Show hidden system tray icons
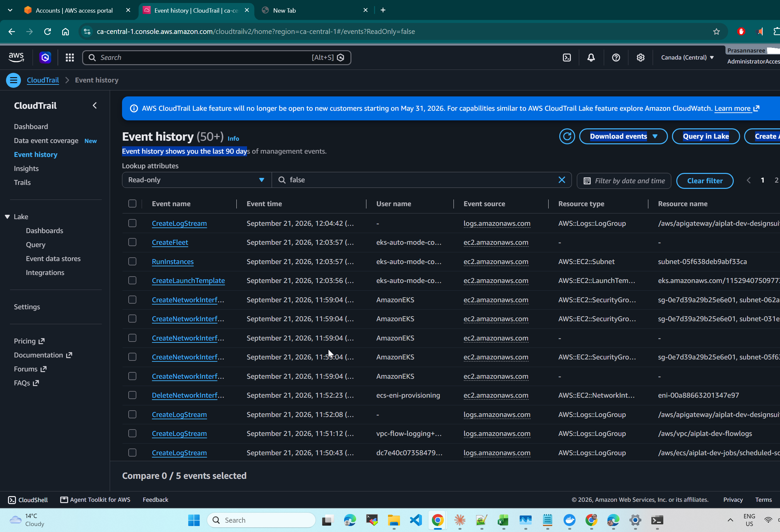Image resolution: width=780 pixels, height=532 pixels. click(730, 520)
